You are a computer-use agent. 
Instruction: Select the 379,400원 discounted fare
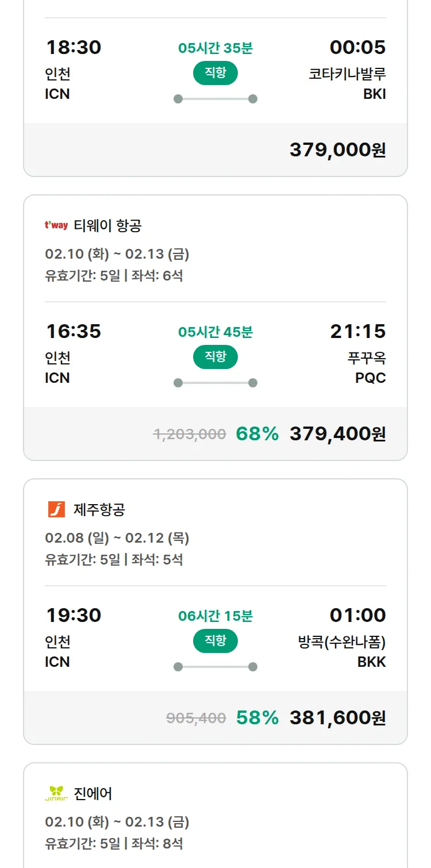click(337, 434)
